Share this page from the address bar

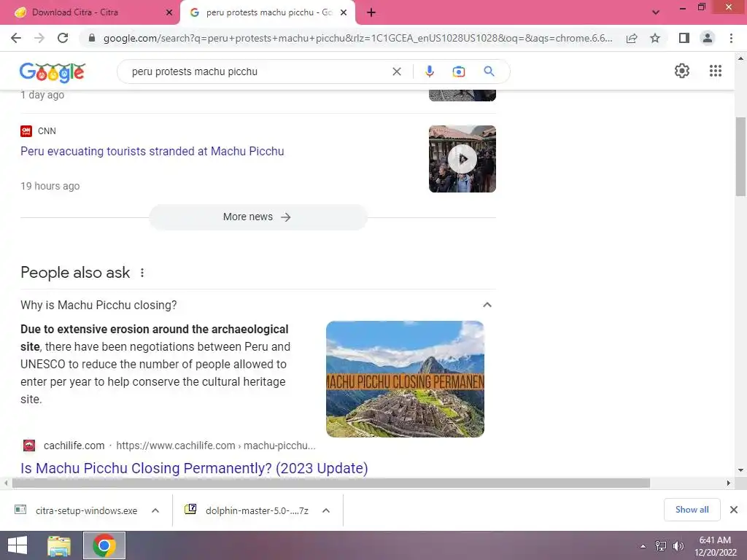pos(632,38)
